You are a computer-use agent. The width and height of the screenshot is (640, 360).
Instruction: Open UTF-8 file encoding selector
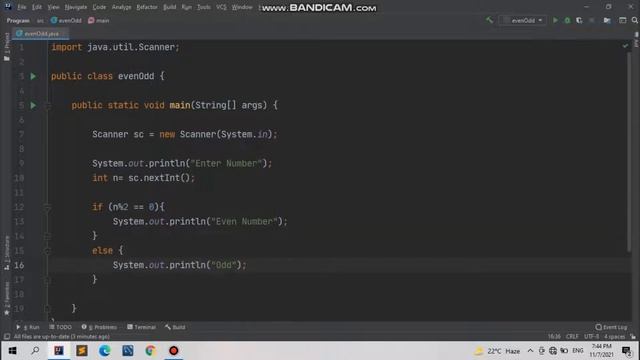pos(591,337)
